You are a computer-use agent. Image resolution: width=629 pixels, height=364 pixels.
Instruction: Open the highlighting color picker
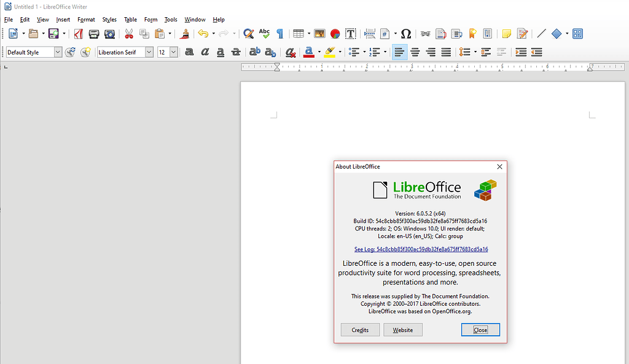(338, 52)
